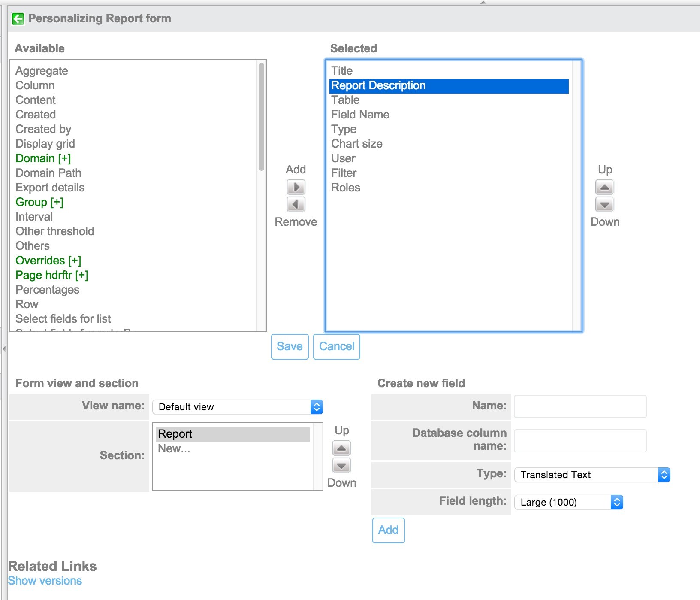Click the Name input field
700x600 pixels.
(x=580, y=406)
